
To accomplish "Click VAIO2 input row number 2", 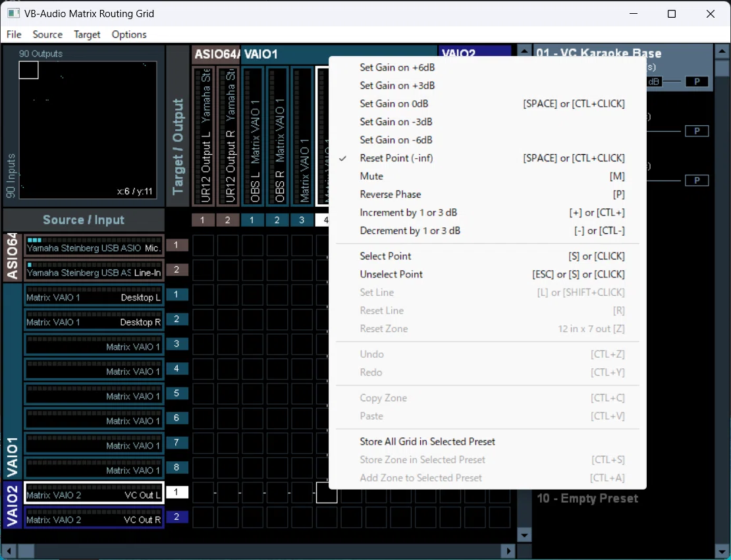I will pos(176,517).
